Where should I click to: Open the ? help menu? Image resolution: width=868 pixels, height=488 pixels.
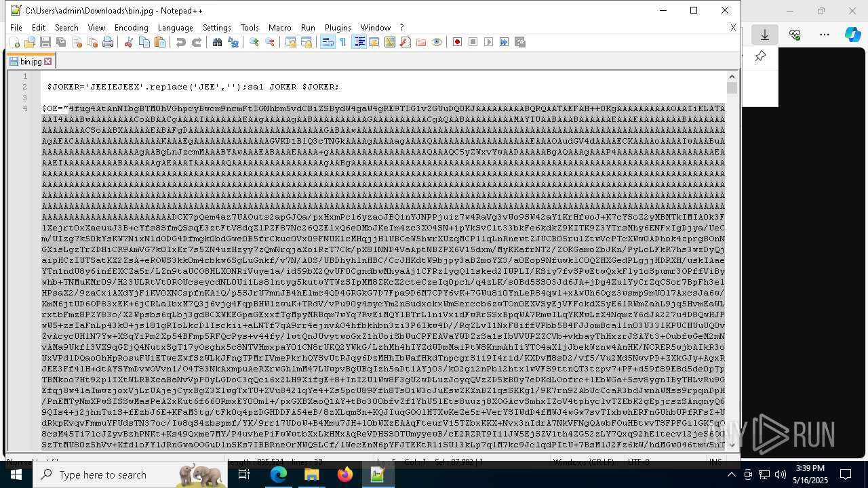[401, 28]
